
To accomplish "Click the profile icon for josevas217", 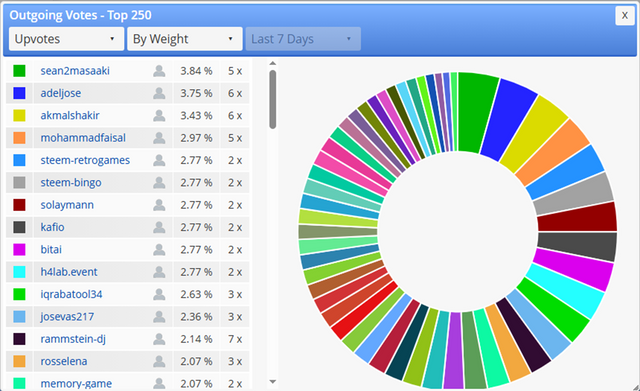I will pyautogui.click(x=159, y=317).
